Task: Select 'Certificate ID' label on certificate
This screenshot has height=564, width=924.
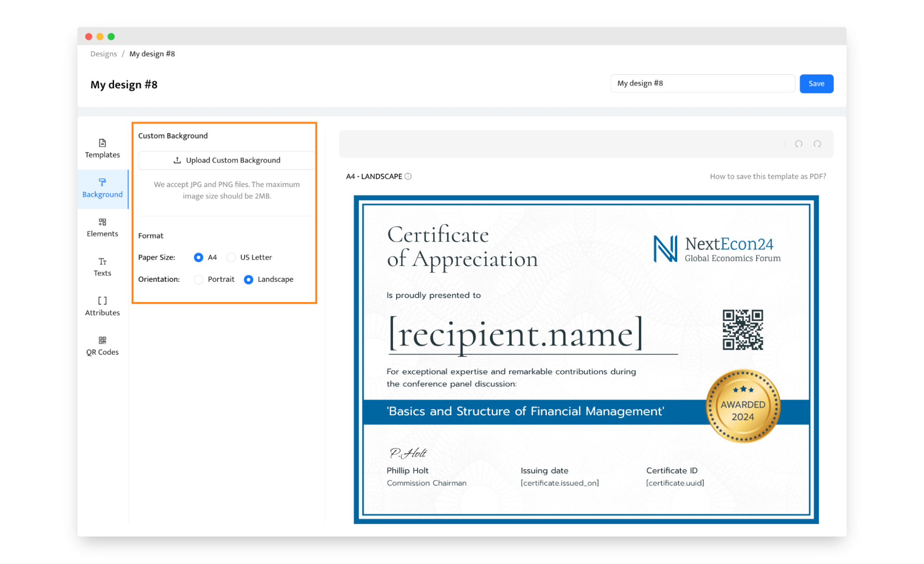Action: pos(672,470)
